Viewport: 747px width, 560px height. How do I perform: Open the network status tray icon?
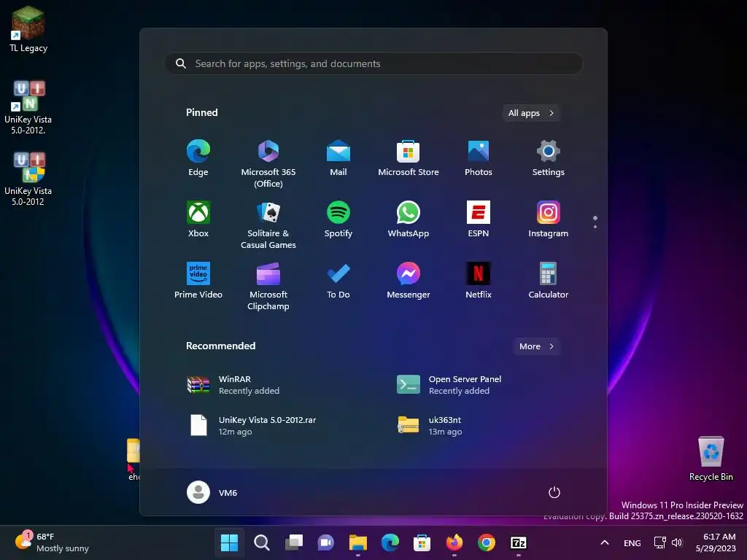[x=659, y=542]
